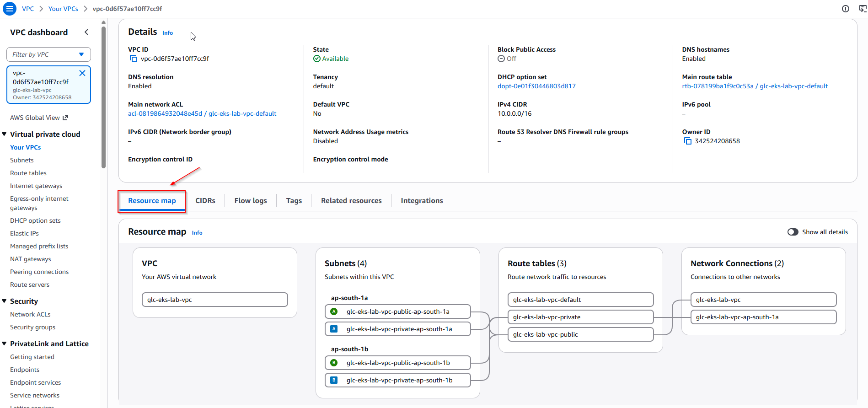Select route table glc-eks-lab-vpc-private
868x408 pixels.
[x=581, y=317]
